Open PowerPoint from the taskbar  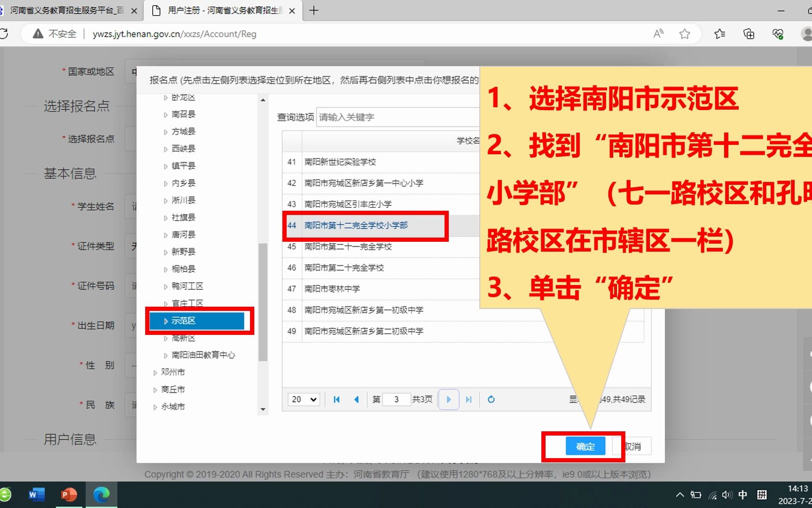[x=69, y=495]
